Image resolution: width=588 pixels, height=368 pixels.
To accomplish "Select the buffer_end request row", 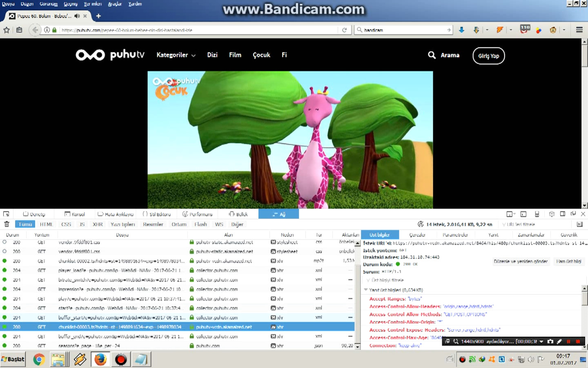I will (178, 337).
